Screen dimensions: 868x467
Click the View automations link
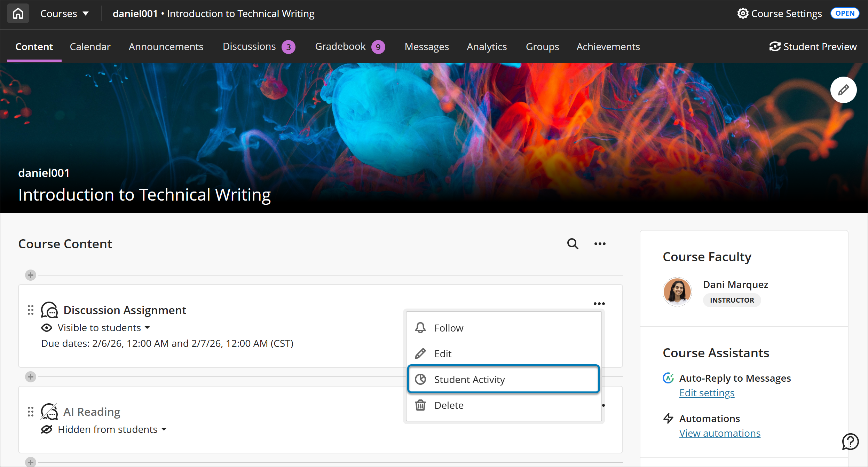click(719, 433)
